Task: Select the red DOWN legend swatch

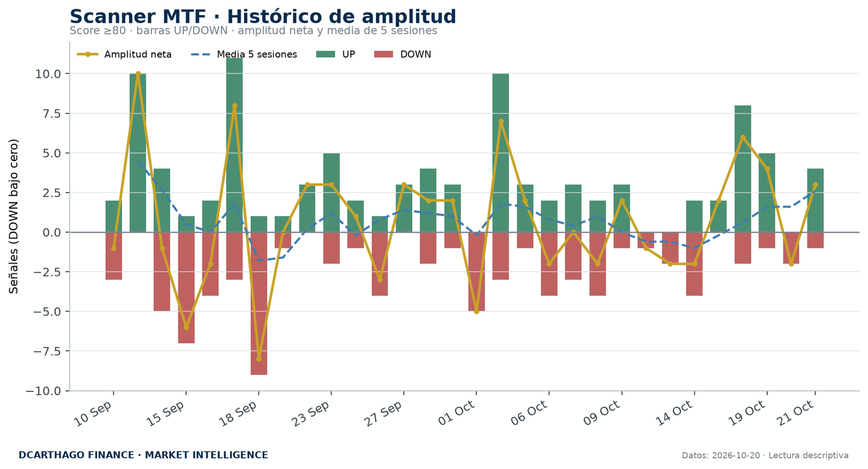Action: coord(384,54)
